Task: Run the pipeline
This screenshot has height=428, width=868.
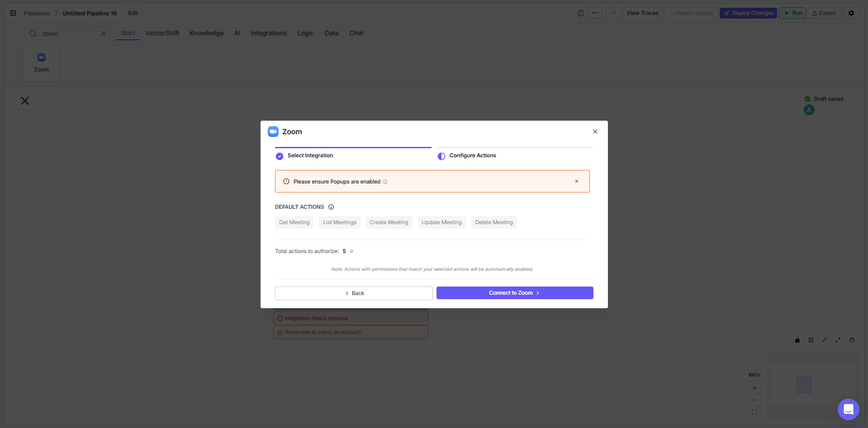Action: click(x=792, y=13)
